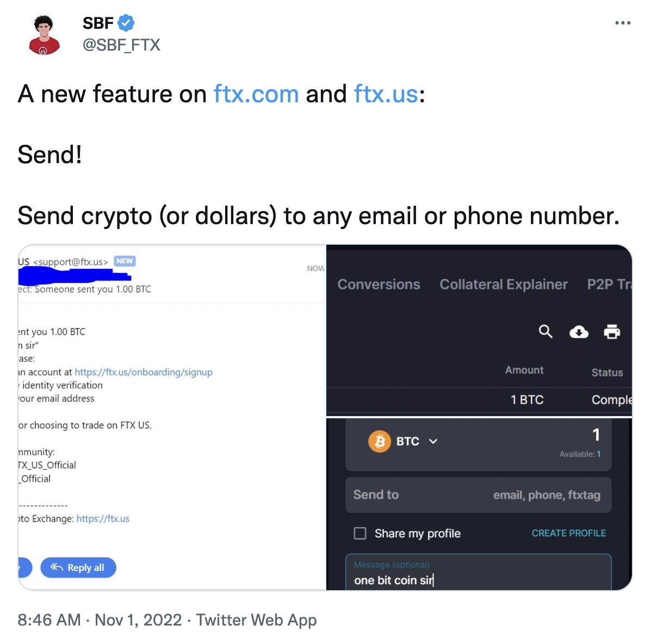Open the Collateral Explainer tab

[504, 284]
